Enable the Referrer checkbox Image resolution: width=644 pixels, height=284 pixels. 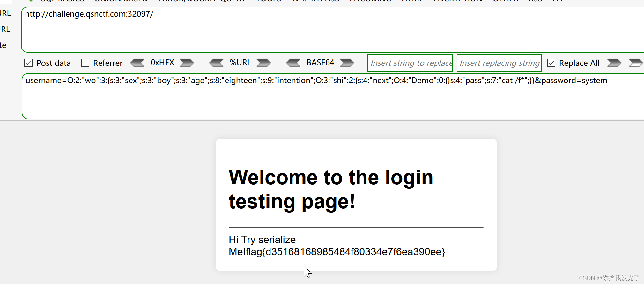pyautogui.click(x=85, y=63)
